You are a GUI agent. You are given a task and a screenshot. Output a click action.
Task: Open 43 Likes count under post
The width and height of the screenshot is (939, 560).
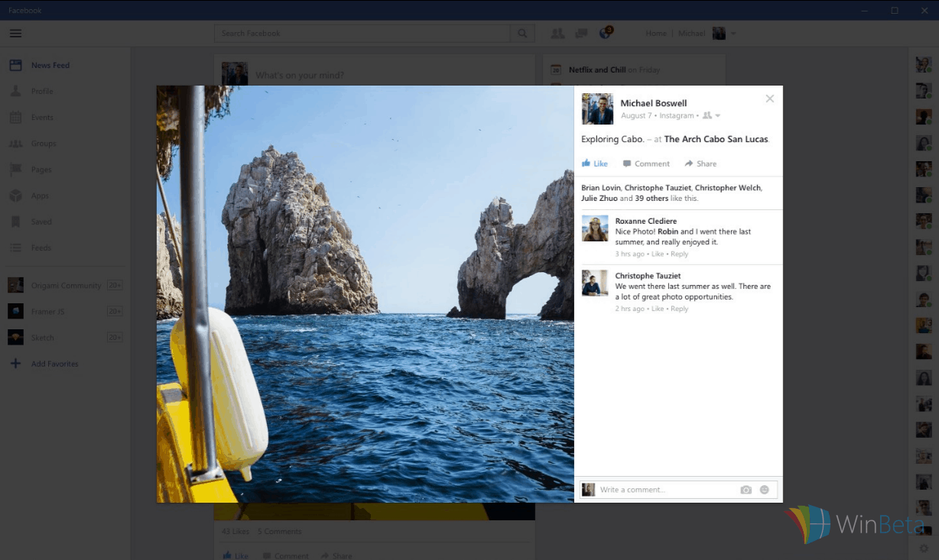pos(236,532)
